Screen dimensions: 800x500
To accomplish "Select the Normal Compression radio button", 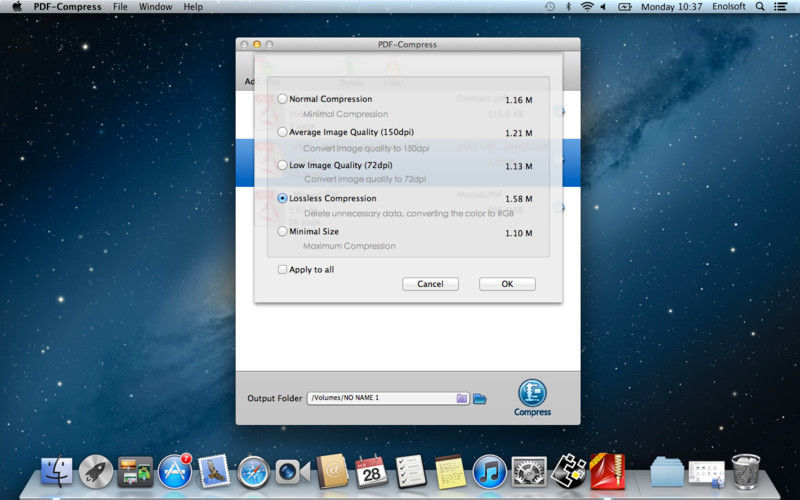I will 282,99.
